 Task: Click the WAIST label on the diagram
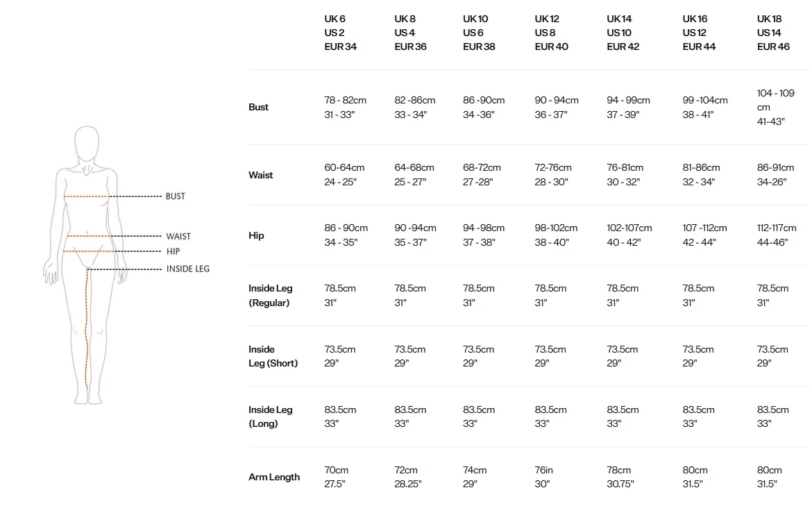click(x=178, y=237)
